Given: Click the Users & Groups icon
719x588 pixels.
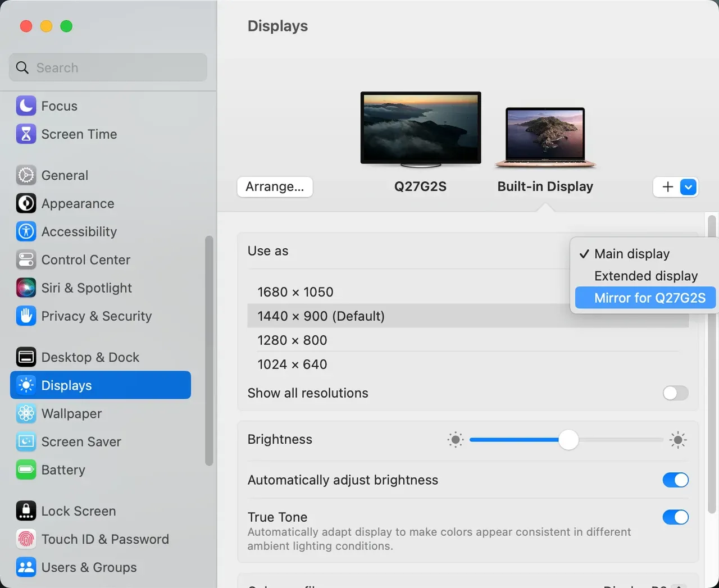Looking at the screenshot, I should pos(26,567).
